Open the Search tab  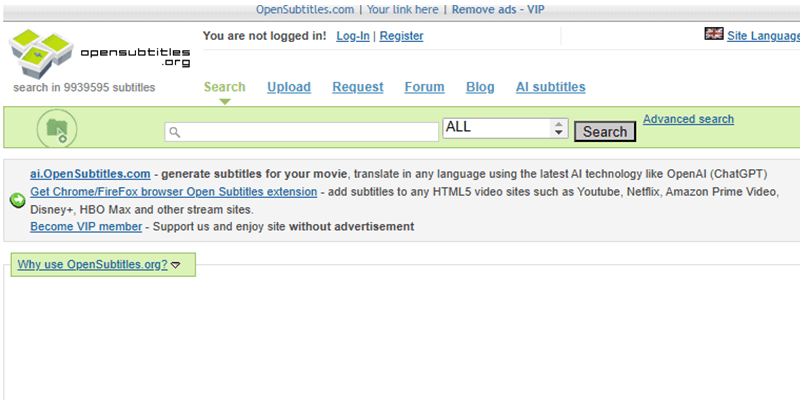click(x=224, y=87)
